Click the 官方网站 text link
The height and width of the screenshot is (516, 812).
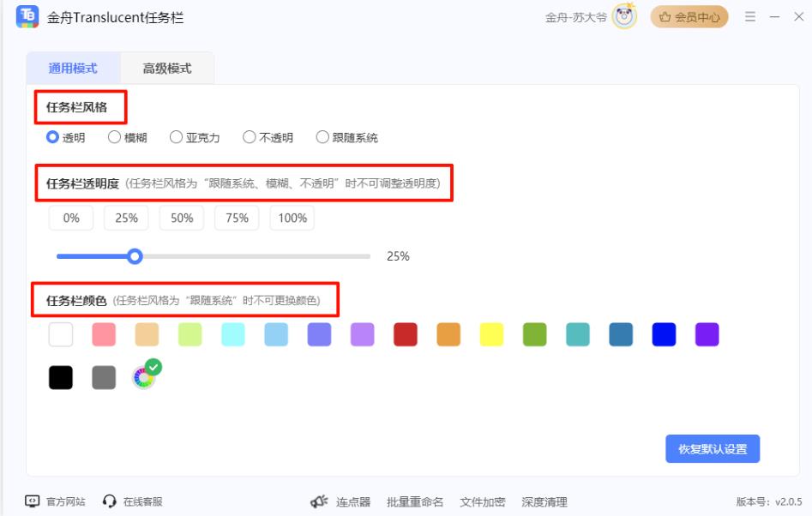coord(66,501)
